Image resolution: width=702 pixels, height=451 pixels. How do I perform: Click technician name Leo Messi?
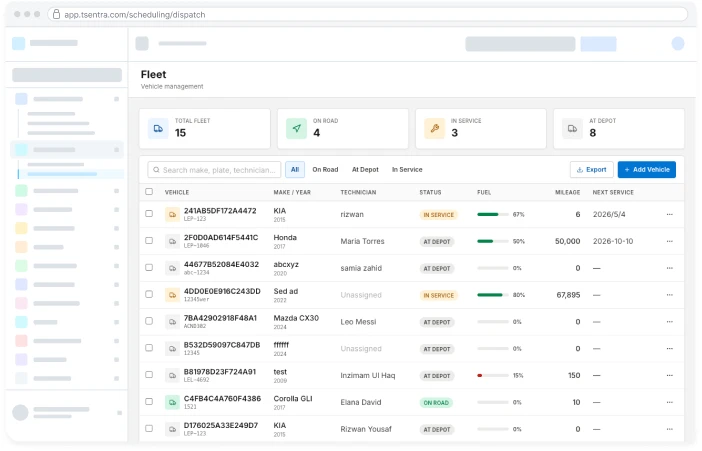(x=358, y=322)
